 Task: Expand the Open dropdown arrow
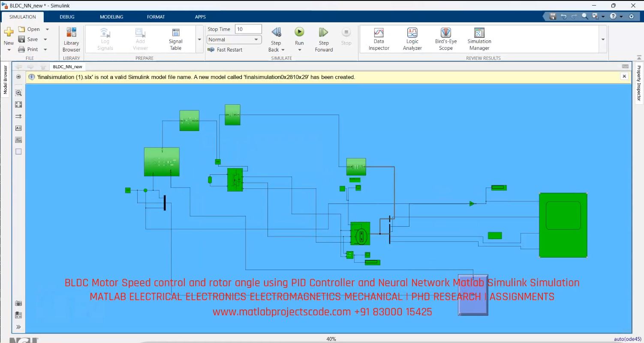(x=47, y=29)
